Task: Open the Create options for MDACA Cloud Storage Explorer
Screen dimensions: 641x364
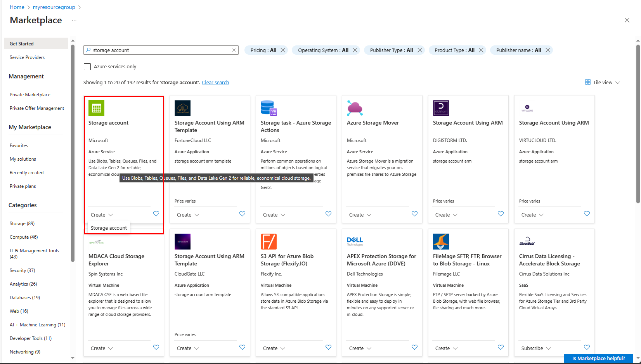Action: 101,348
